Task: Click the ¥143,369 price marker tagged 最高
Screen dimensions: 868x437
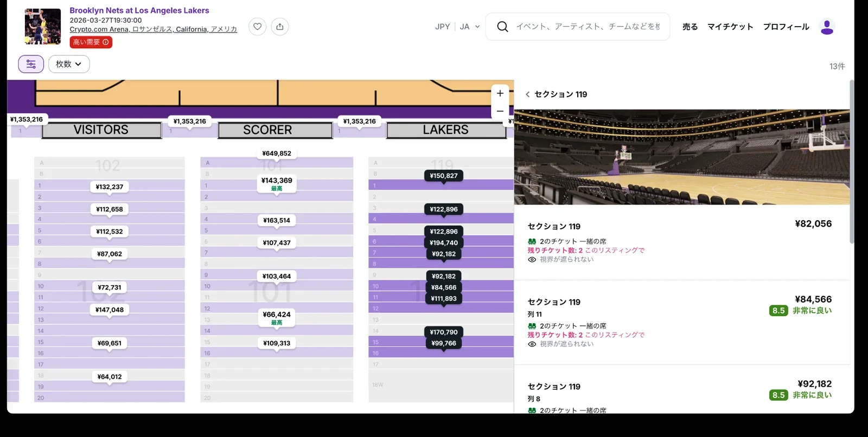Action: [x=277, y=184]
